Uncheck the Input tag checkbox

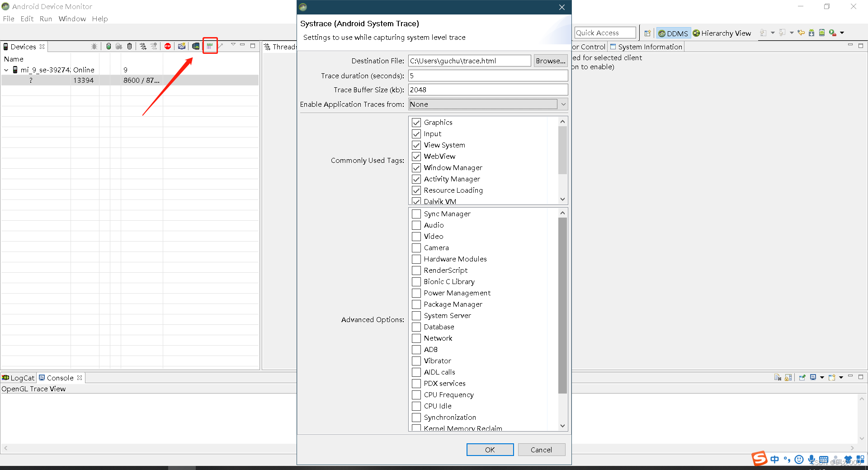coord(416,134)
